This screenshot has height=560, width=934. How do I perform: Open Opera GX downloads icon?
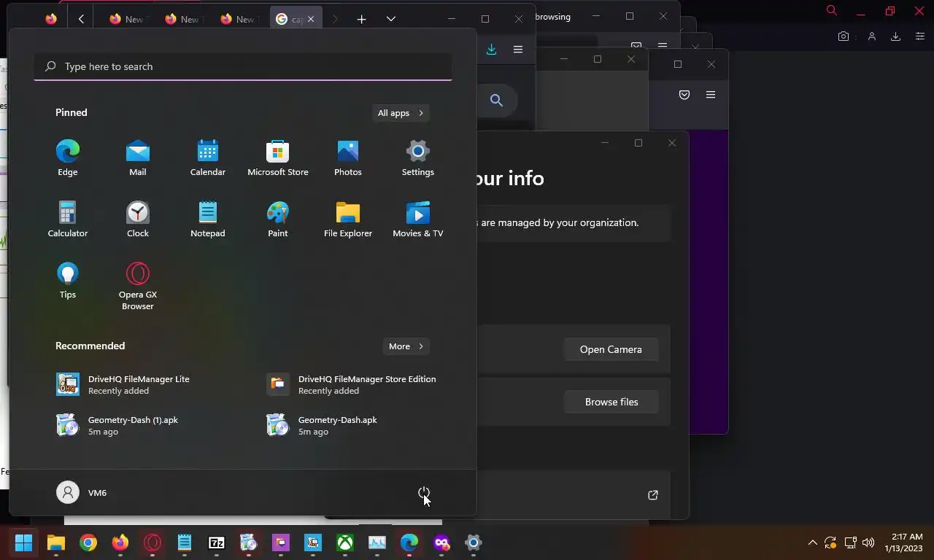click(896, 36)
